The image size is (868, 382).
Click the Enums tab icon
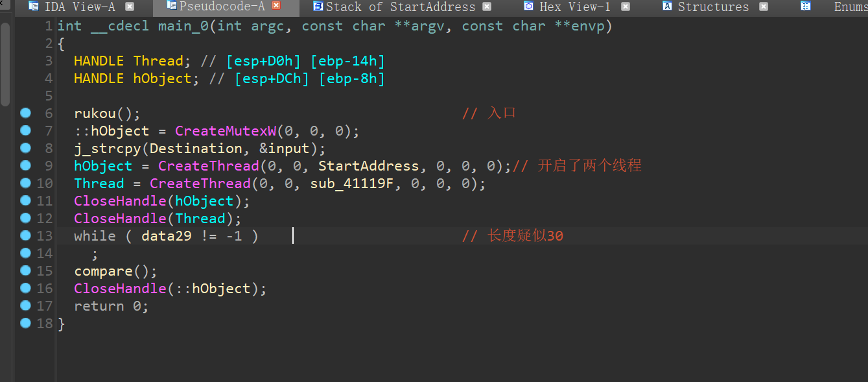(x=806, y=6)
